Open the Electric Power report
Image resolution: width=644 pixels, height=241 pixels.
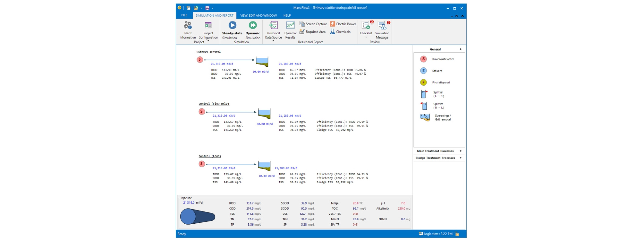pos(343,24)
